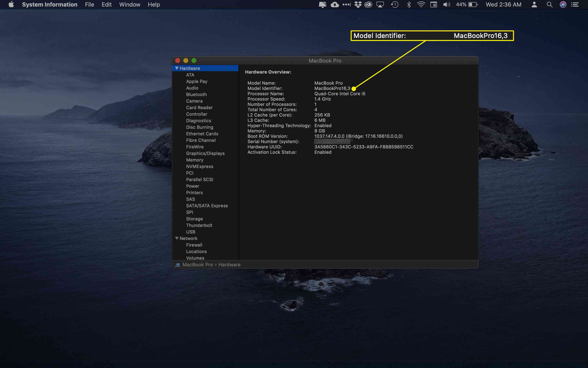Viewport: 588px width, 368px height.
Task: Collapse the Network section triangle
Action: [x=177, y=238]
